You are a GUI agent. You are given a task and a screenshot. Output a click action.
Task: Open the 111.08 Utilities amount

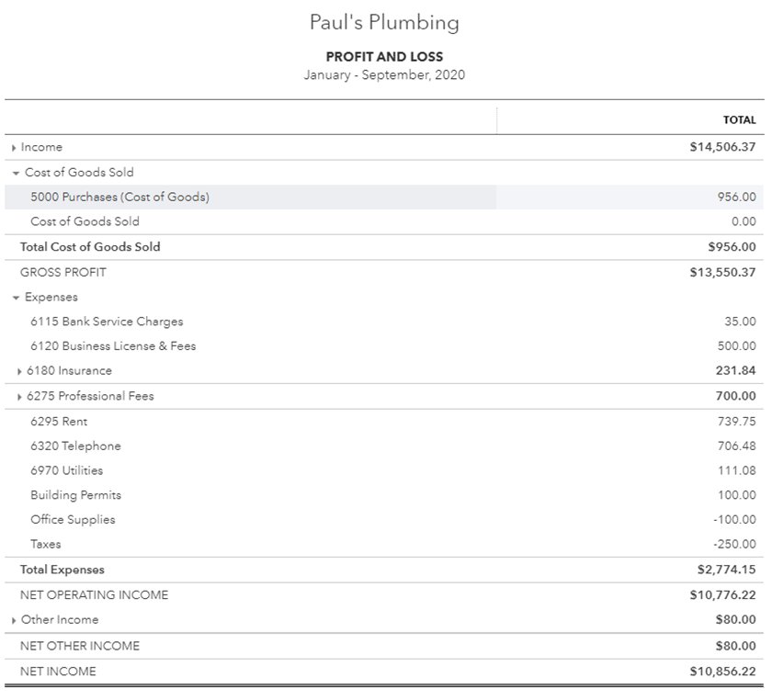[737, 470]
